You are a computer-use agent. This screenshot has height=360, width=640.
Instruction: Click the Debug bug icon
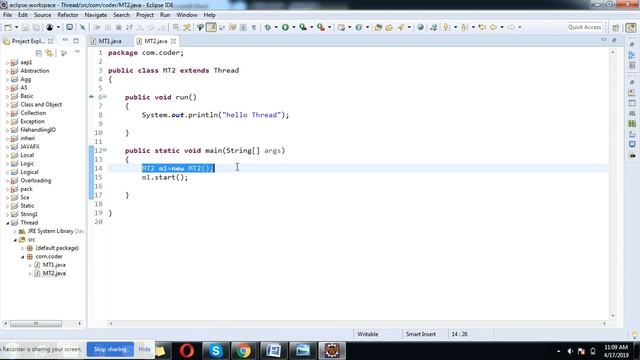coord(268,27)
